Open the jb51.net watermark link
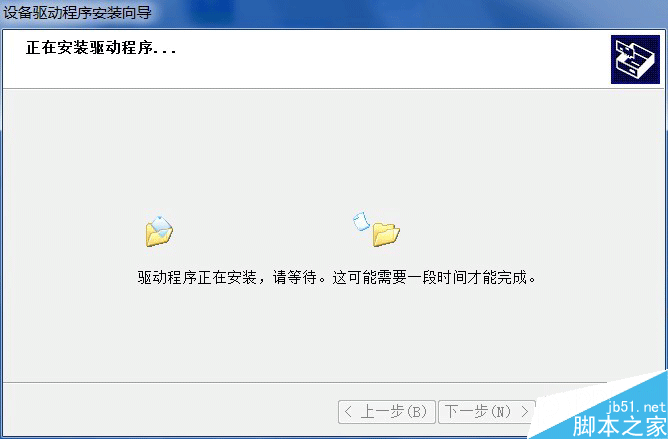 click(x=636, y=407)
